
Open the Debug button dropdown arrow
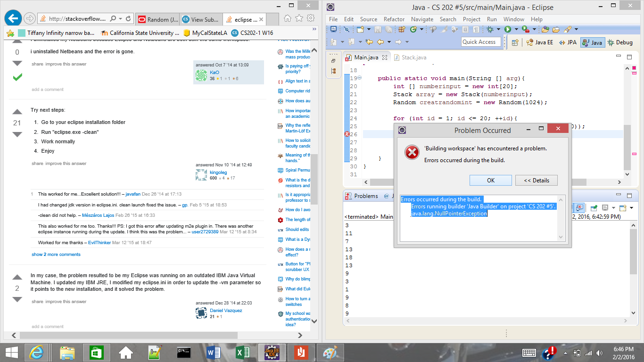[x=498, y=29]
